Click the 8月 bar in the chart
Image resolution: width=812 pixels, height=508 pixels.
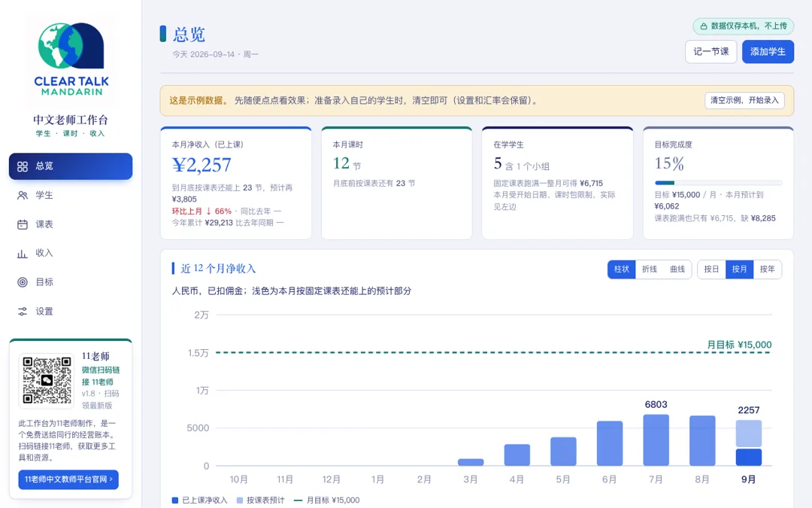(x=702, y=440)
